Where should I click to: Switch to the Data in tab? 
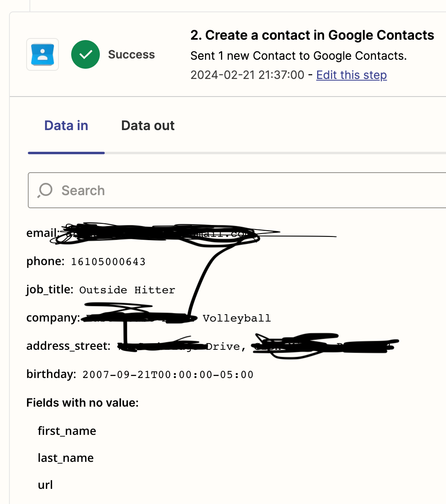[66, 126]
